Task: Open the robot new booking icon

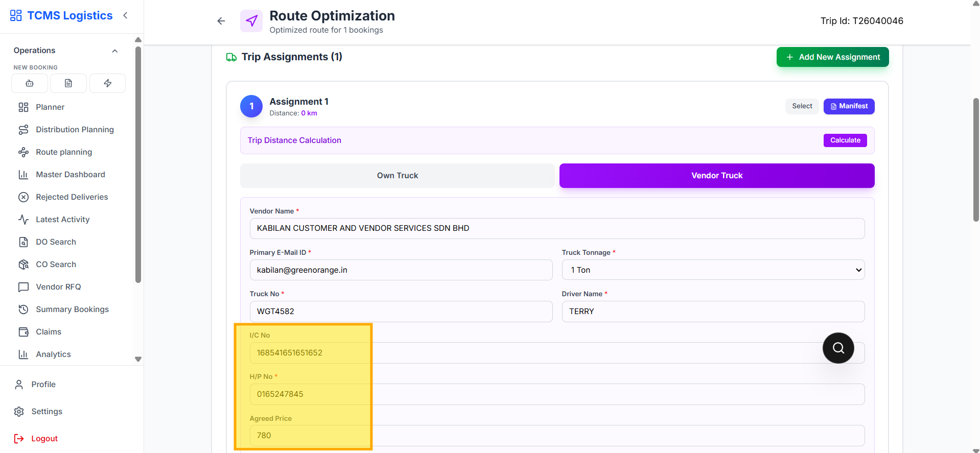Action: coord(30,83)
